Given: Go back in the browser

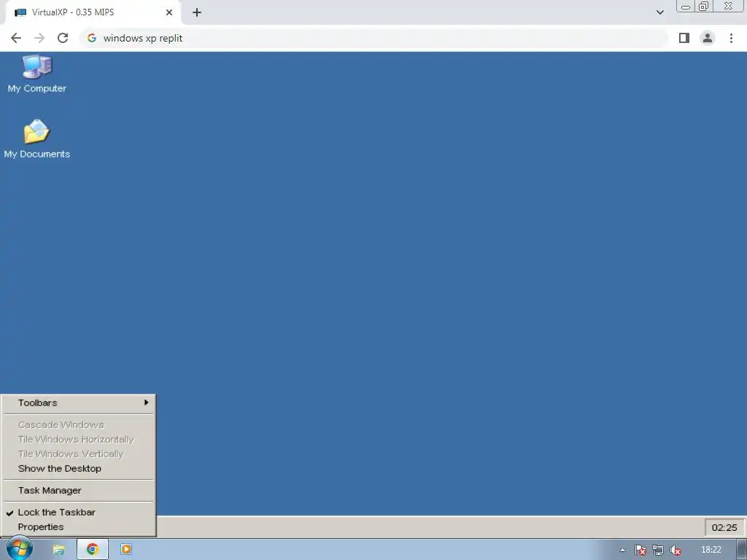Looking at the screenshot, I should pyautogui.click(x=16, y=38).
